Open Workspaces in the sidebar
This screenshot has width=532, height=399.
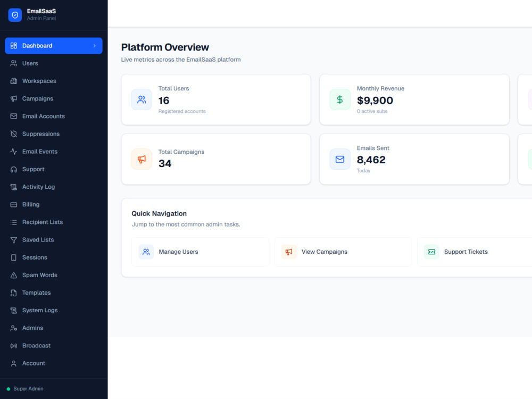54,81
